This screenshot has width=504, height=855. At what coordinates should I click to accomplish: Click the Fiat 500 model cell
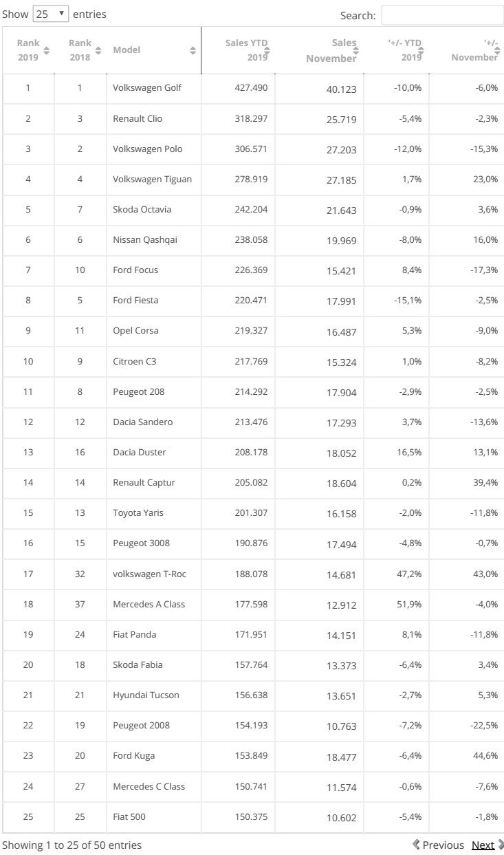point(129,816)
